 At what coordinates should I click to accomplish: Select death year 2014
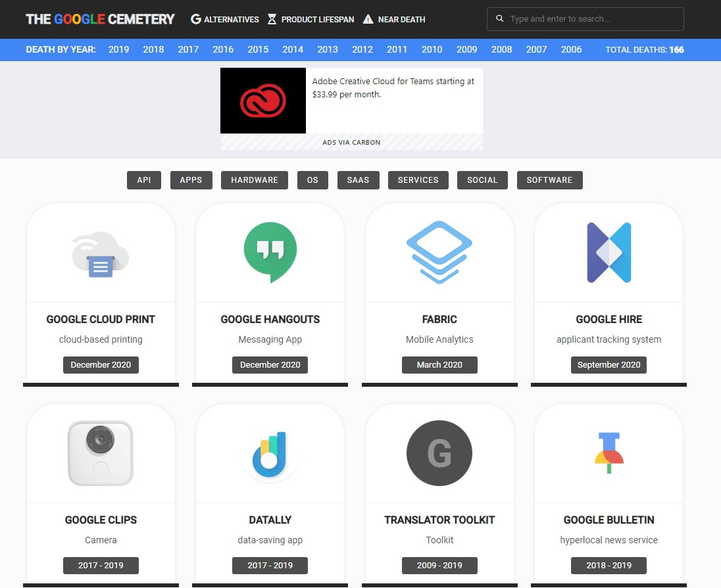coord(293,49)
